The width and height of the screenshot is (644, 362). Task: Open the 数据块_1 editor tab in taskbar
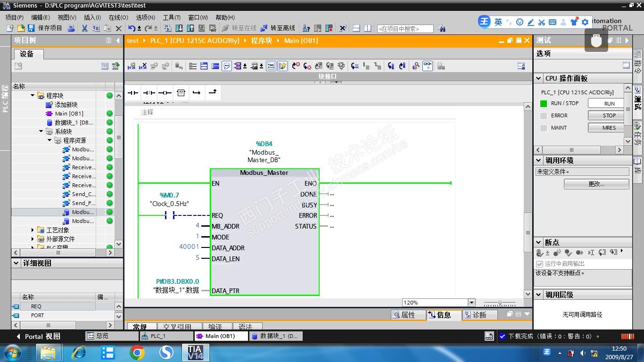point(276,336)
